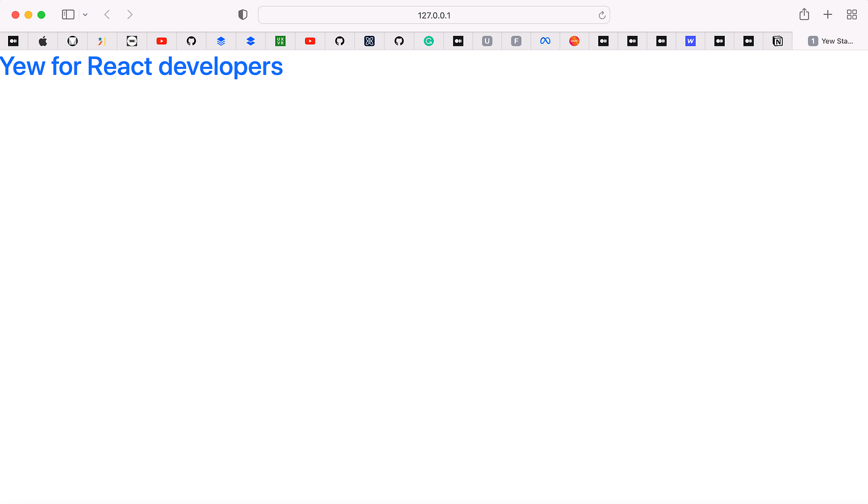868x504 pixels.
Task: Select the gray U icon tab
Action: tap(487, 41)
